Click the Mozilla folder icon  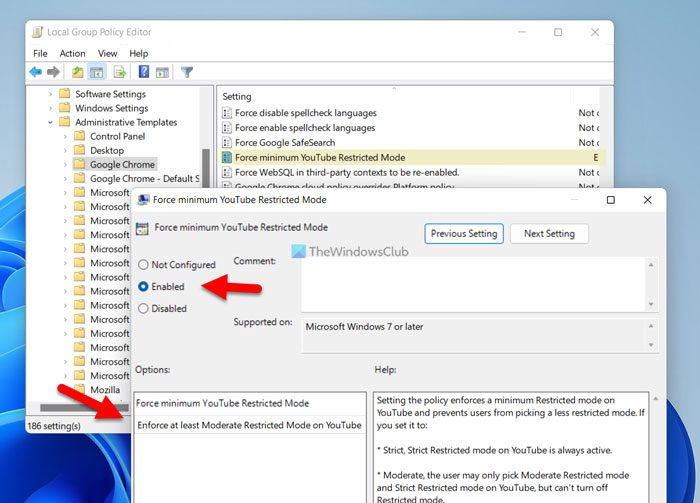point(79,389)
